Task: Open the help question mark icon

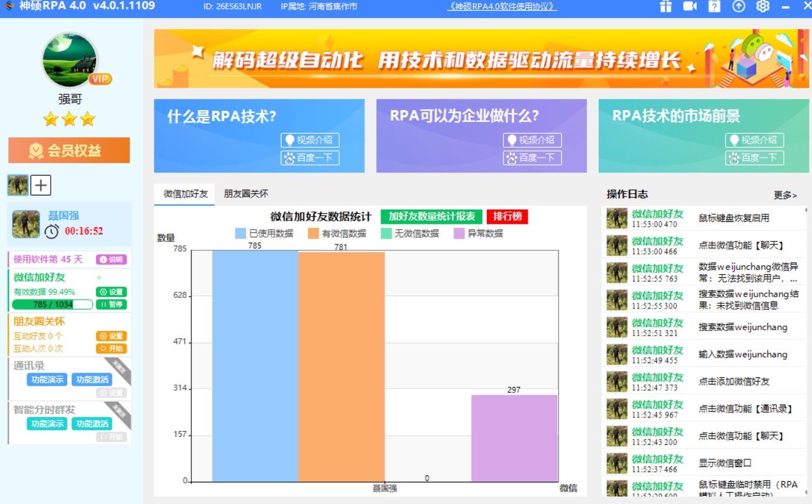Action: click(x=714, y=6)
